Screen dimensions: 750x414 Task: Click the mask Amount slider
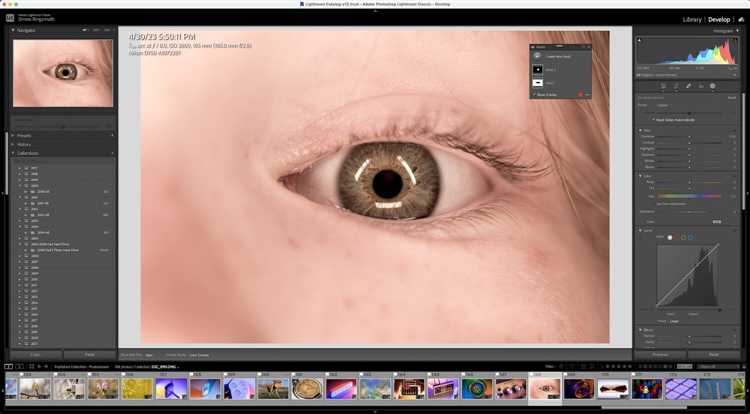tap(689, 113)
